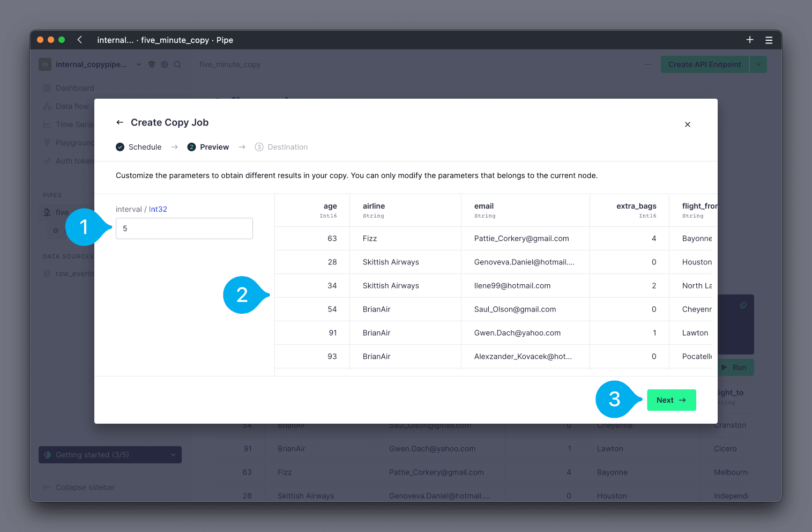
Task: Expand the Create API Endpoint dropdown arrow
Action: (758, 64)
